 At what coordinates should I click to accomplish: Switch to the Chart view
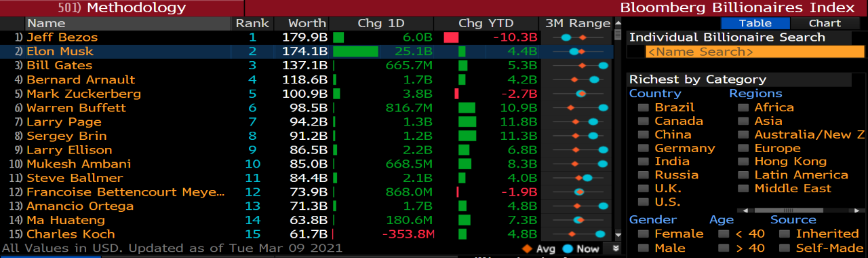825,22
